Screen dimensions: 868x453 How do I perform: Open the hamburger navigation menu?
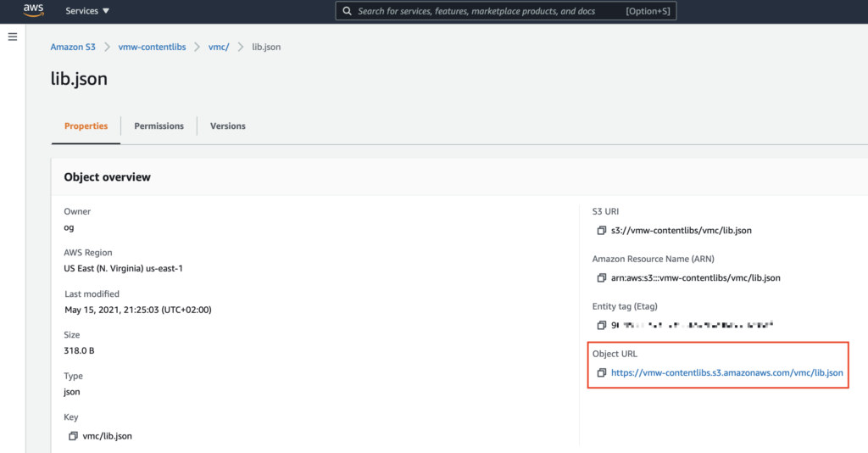12,36
